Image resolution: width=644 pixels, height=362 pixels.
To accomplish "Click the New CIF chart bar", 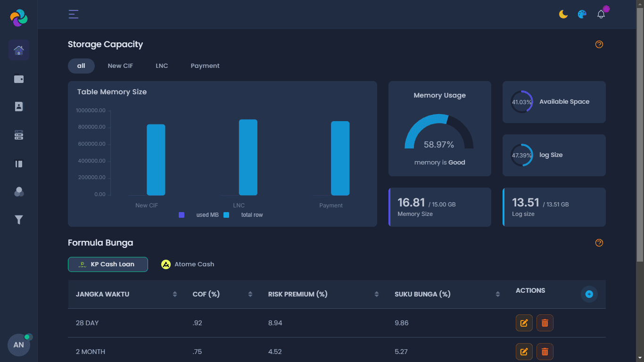I will point(156,160).
